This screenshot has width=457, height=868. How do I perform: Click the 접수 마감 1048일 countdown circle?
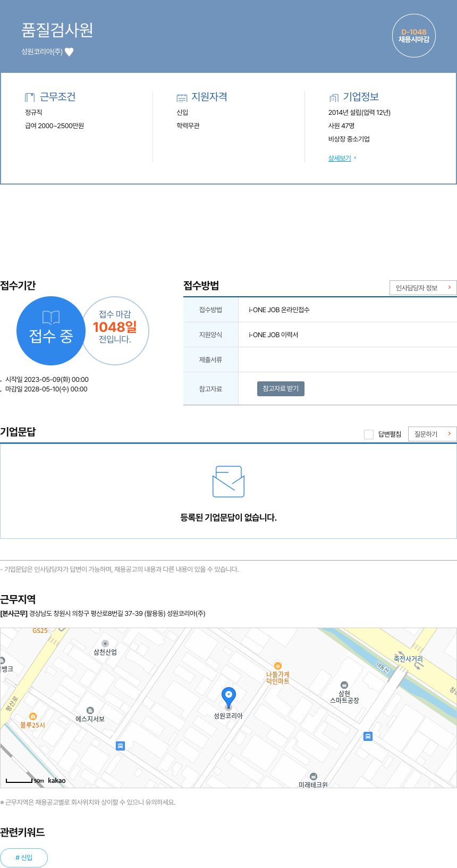pyautogui.click(x=115, y=331)
